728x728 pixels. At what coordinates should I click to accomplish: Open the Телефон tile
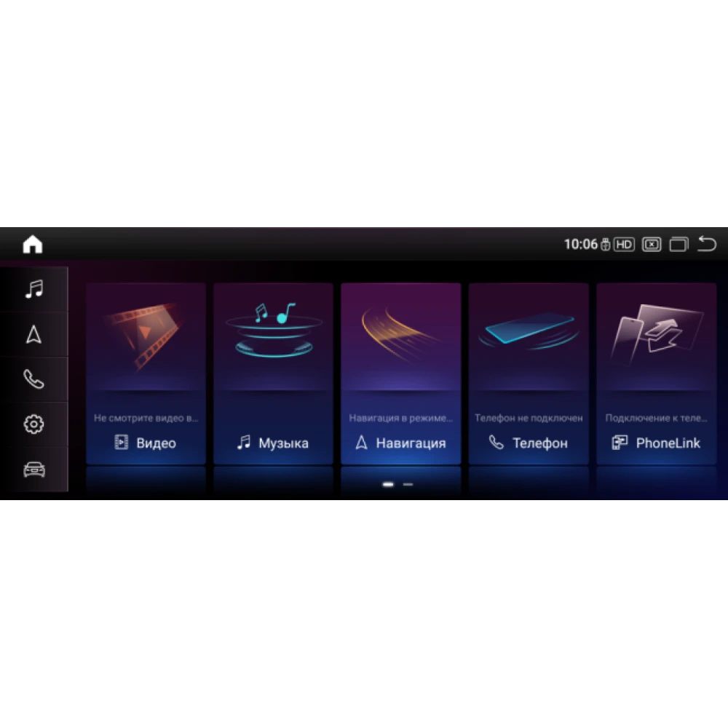(529, 373)
